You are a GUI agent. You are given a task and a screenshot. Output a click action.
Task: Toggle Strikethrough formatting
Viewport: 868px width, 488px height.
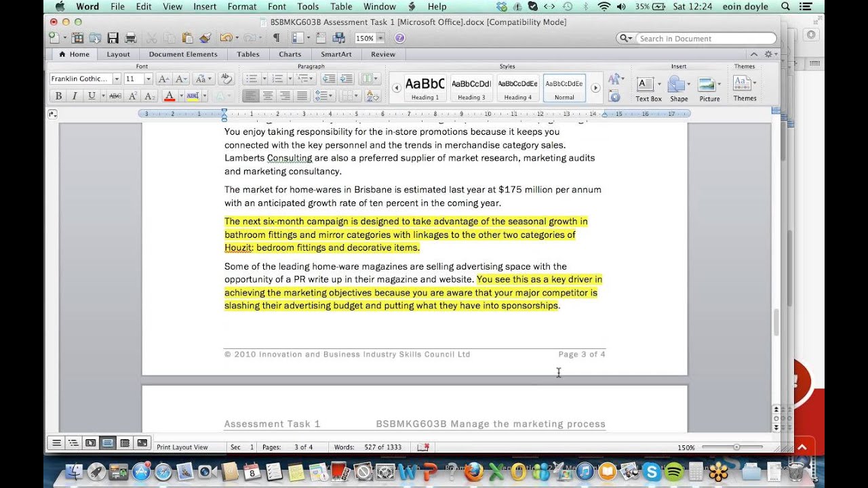pyautogui.click(x=115, y=96)
